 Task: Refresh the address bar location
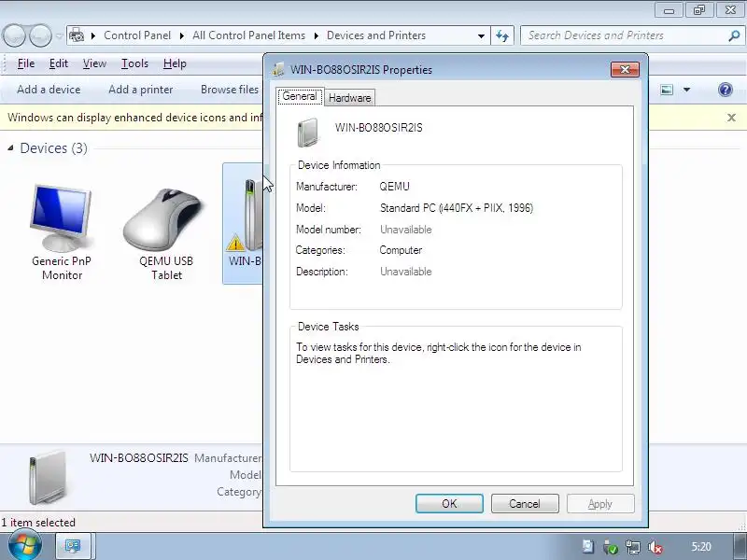click(502, 35)
